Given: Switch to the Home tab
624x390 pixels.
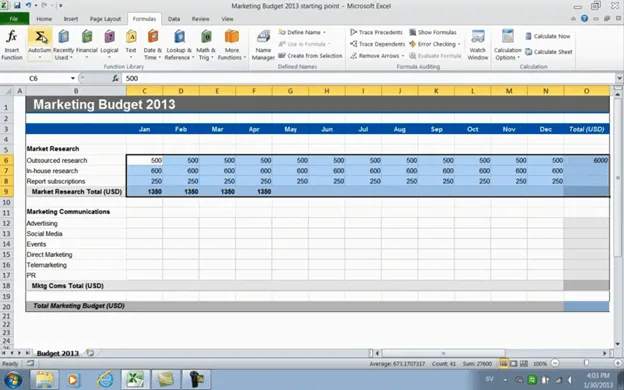Looking at the screenshot, I should [44, 19].
